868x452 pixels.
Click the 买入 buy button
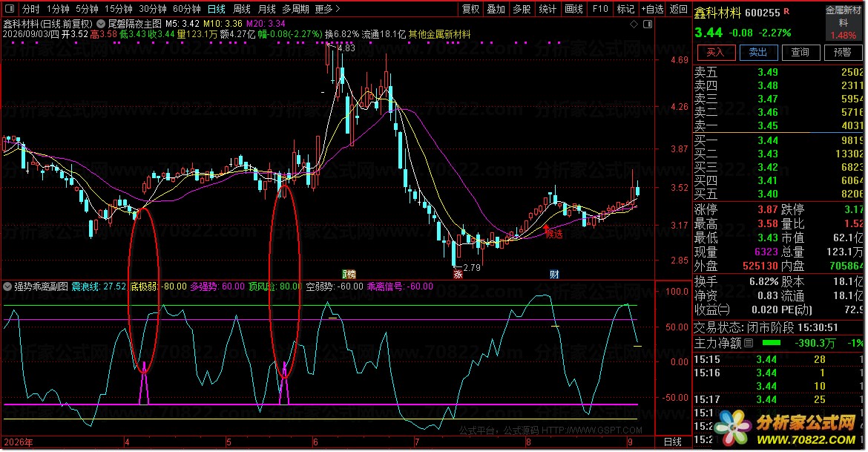point(715,53)
